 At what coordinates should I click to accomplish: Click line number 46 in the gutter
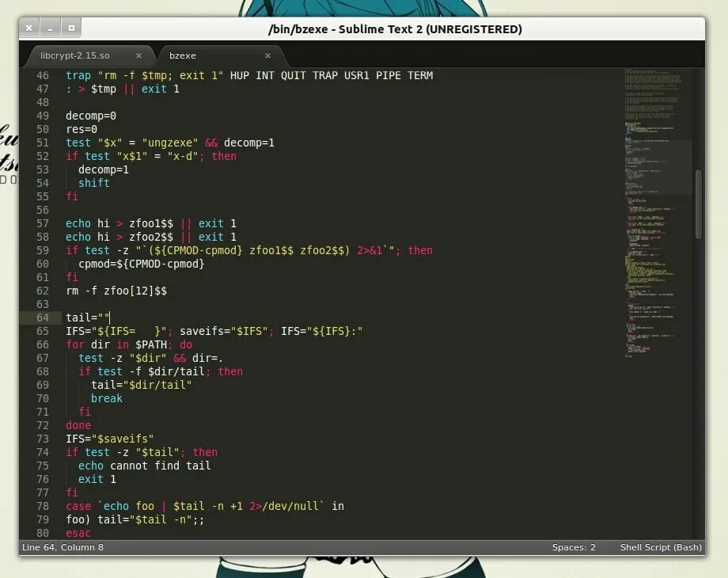(x=42, y=75)
